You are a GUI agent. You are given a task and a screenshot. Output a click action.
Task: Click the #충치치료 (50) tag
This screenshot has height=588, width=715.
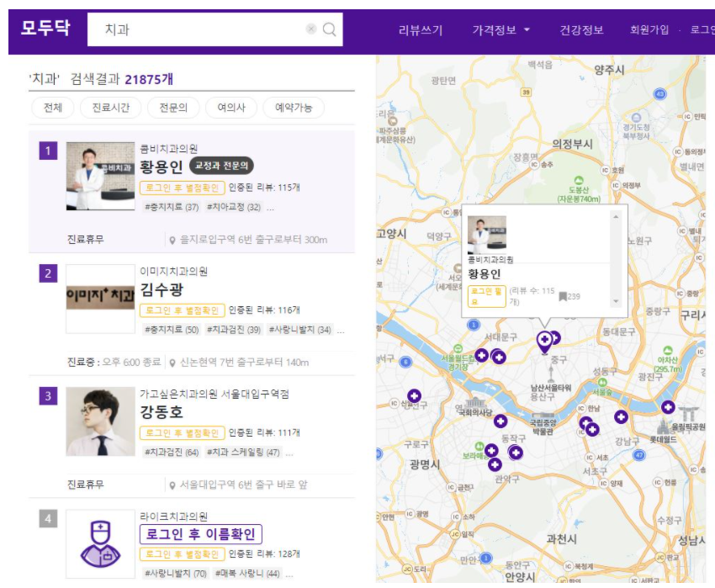172,330
